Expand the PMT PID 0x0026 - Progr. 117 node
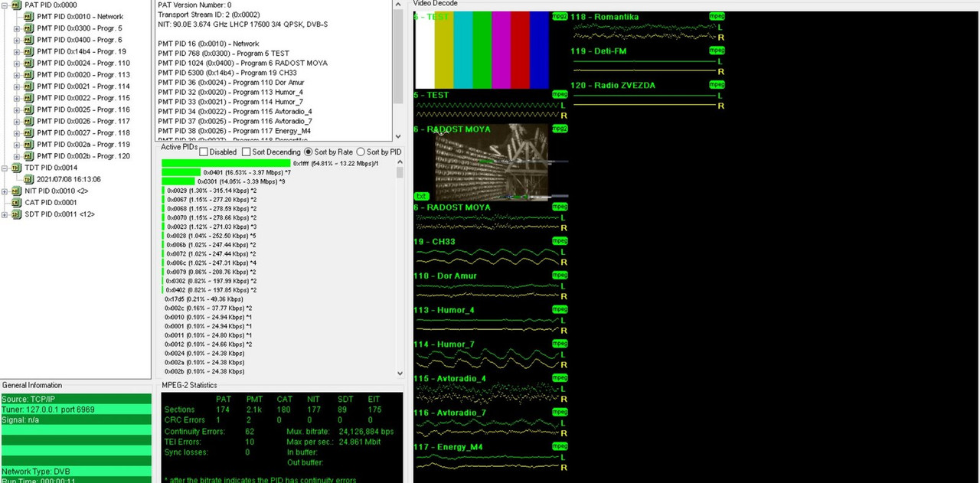Viewport: 980px width, 483px height. 17,121
